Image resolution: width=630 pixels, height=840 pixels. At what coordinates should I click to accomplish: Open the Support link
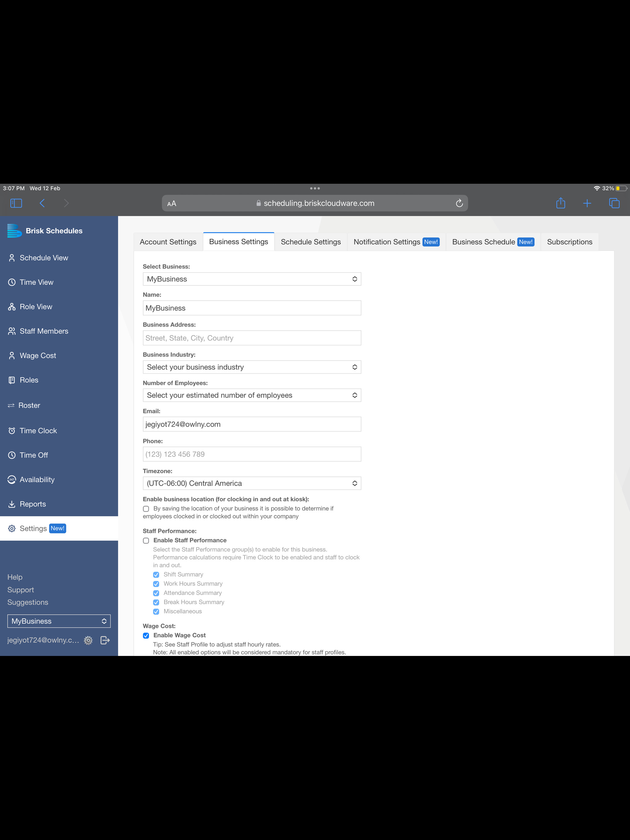point(20,590)
